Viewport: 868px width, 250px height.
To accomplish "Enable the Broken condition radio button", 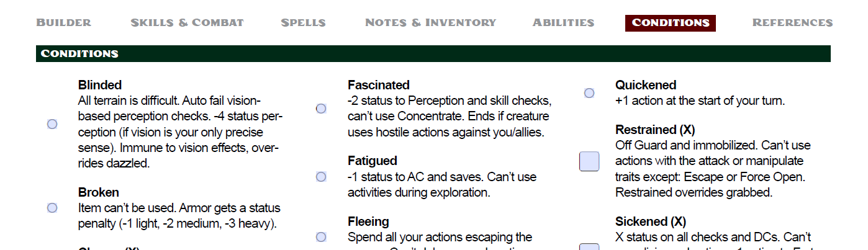I will click(52, 208).
